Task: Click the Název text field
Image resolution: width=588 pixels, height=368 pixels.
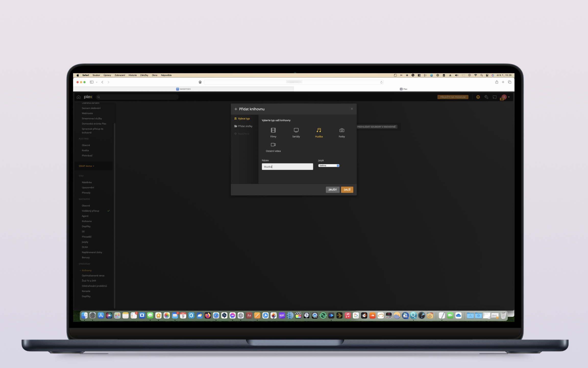Action: pos(287,167)
